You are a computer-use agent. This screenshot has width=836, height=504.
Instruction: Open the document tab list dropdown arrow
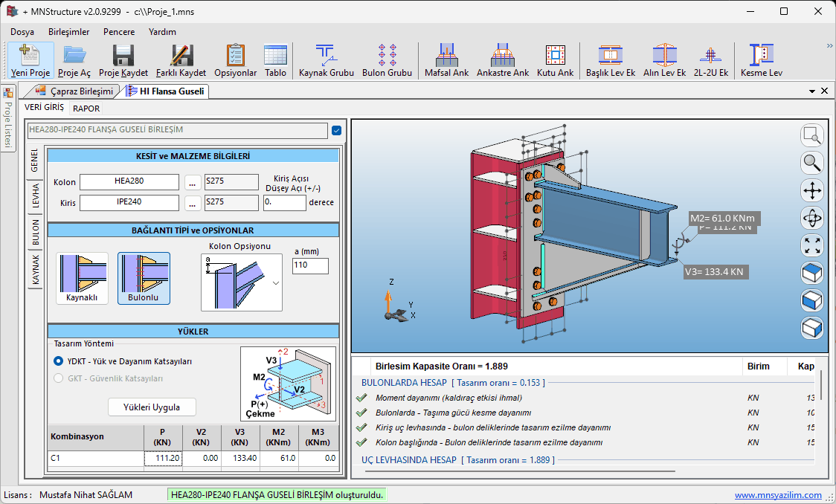click(x=812, y=91)
